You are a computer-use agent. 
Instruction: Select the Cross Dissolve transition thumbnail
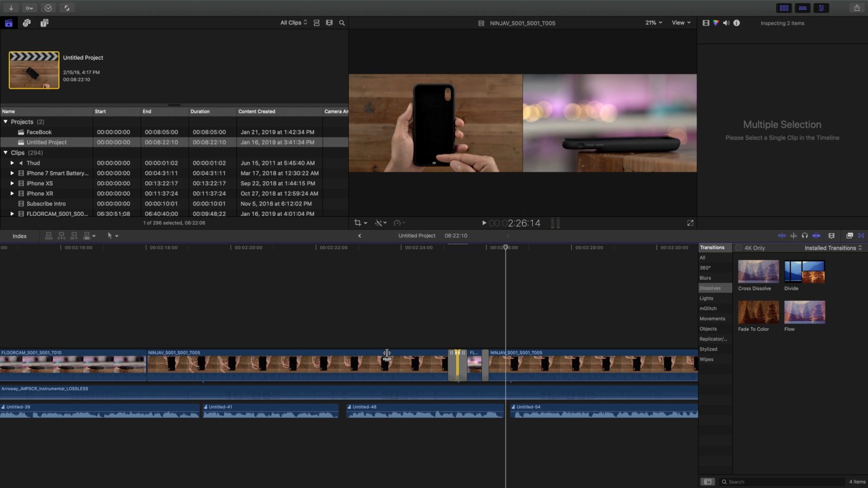(758, 272)
